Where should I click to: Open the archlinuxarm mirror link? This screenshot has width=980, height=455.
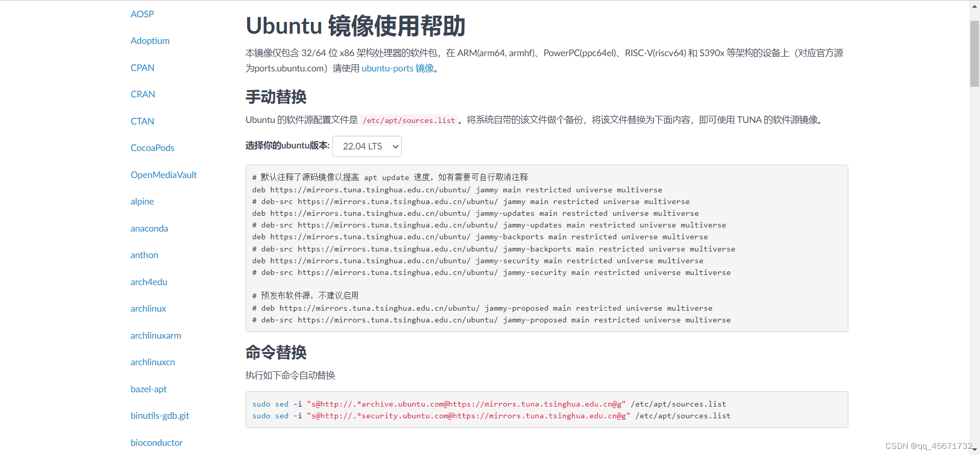tap(156, 336)
